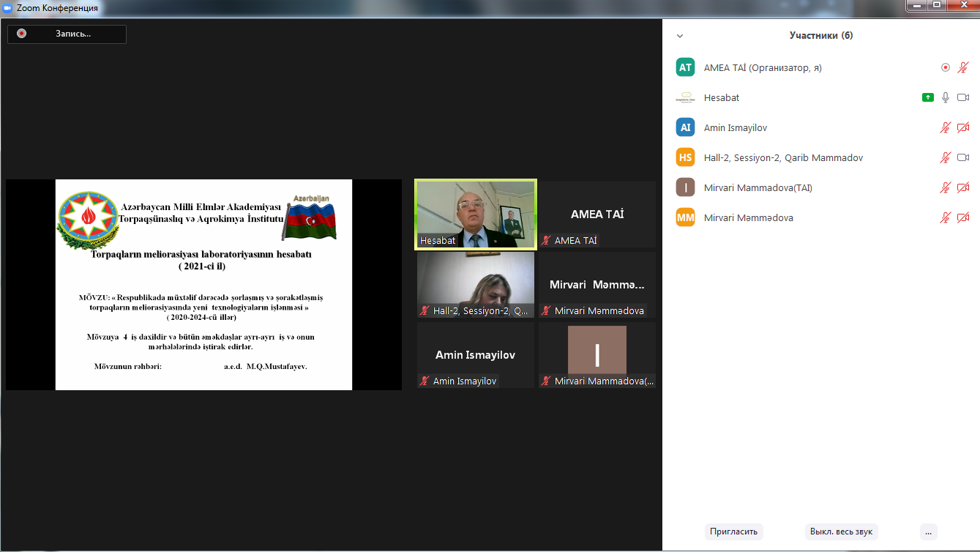The width and height of the screenshot is (980, 552).
Task: Unmute Amin Ismayilov's microphone in participants list
Action: [x=946, y=127]
